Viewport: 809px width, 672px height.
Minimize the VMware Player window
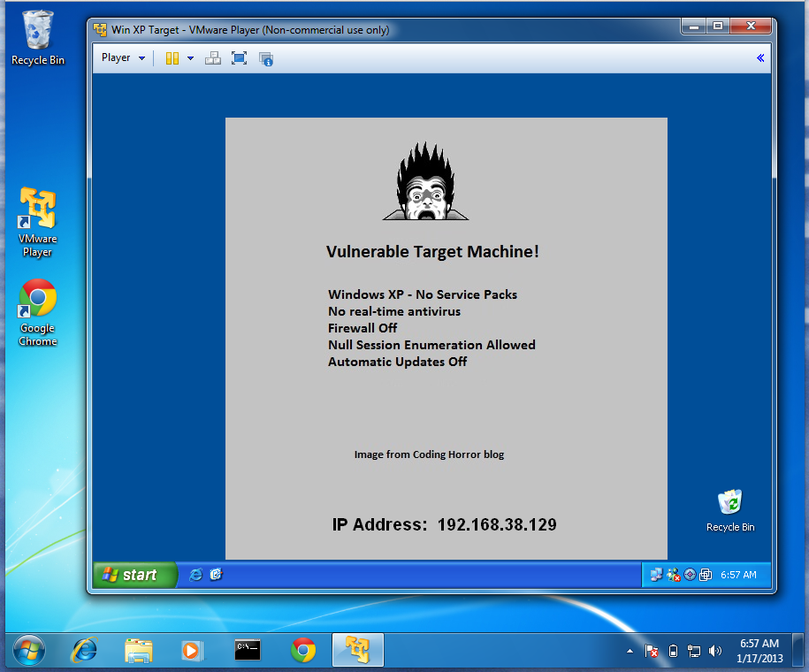click(693, 27)
